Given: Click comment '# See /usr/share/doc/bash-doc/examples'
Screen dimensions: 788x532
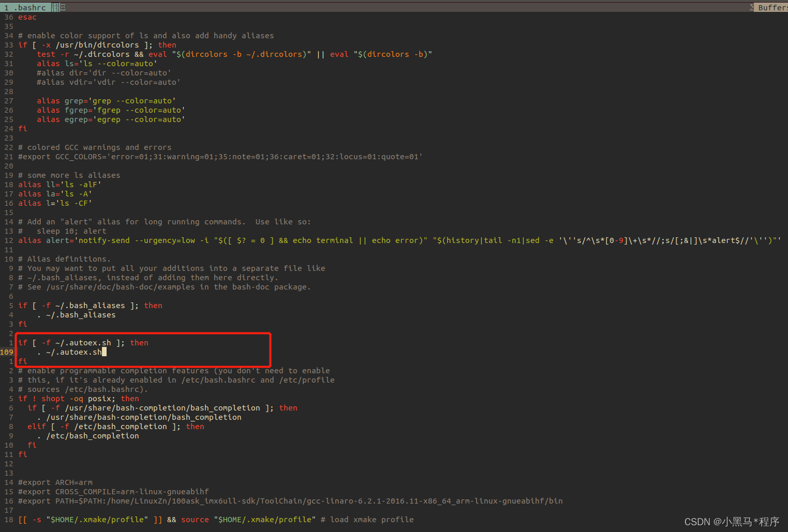Looking at the screenshot, I should [x=165, y=287].
